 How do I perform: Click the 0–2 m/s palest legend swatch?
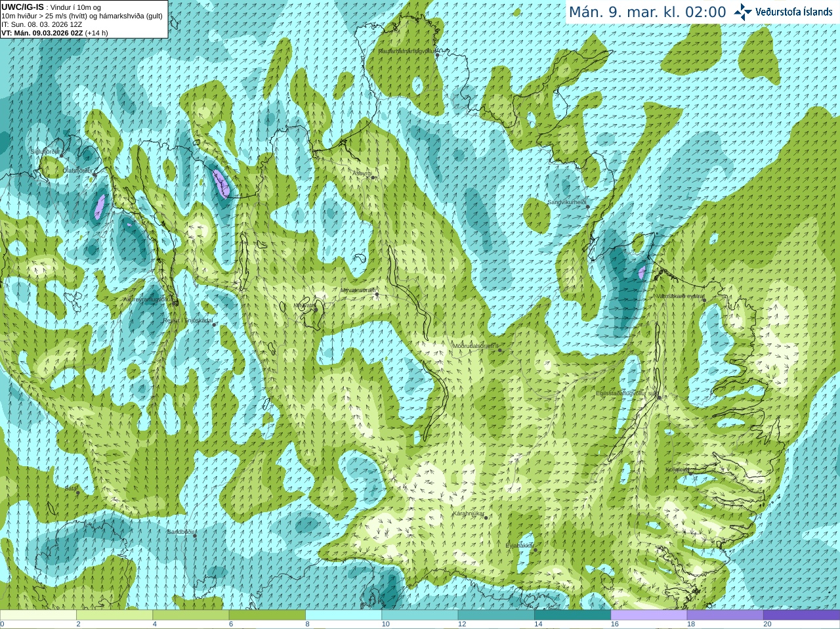point(38,615)
